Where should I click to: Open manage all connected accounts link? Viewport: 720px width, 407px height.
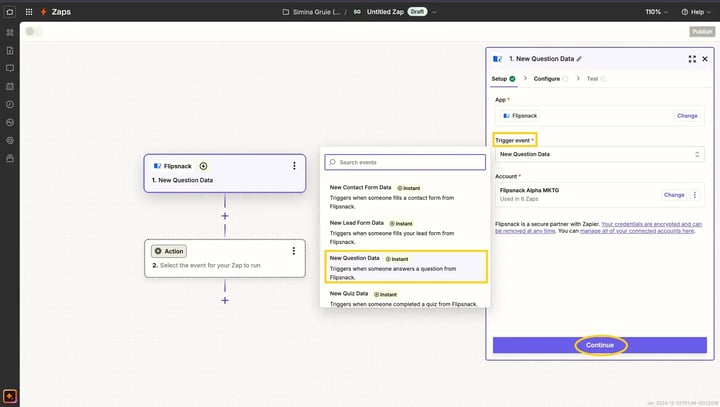pyautogui.click(x=637, y=231)
